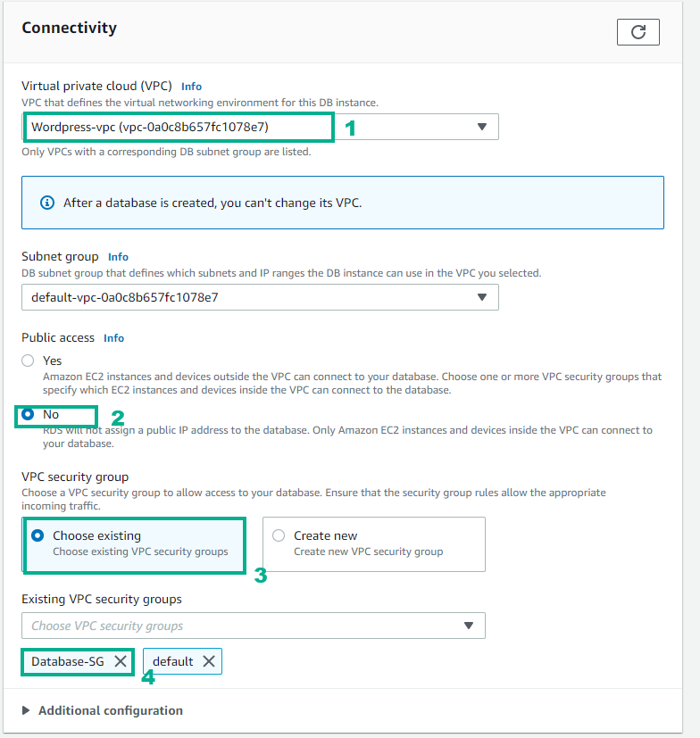
Task: Click the Wordpress-vpc selected value
Action: [150, 127]
